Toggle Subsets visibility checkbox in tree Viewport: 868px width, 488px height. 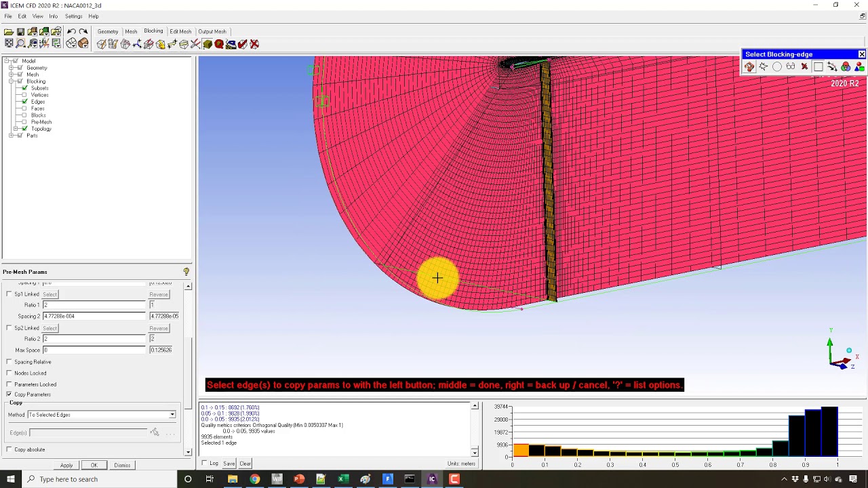24,88
